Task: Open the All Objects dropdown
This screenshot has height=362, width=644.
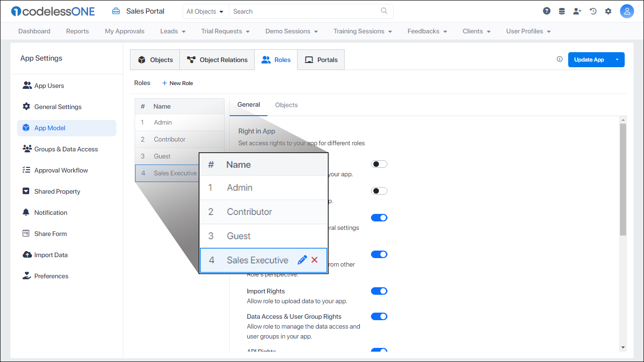Action: point(205,11)
